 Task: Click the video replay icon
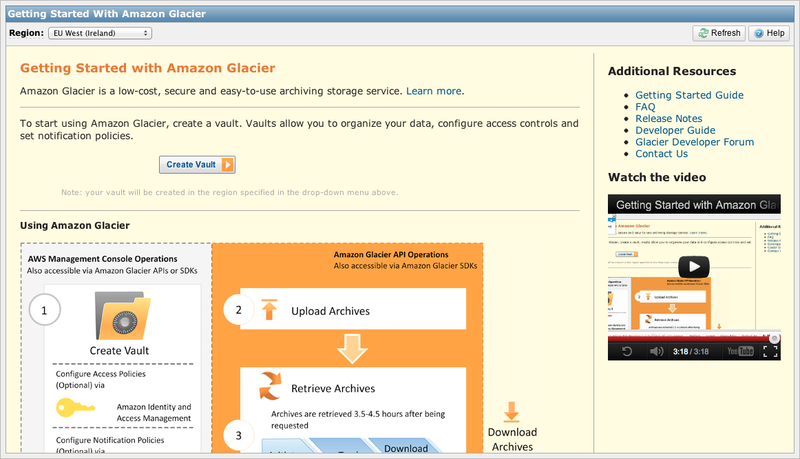pyautogui.click(x=627, y=351)
